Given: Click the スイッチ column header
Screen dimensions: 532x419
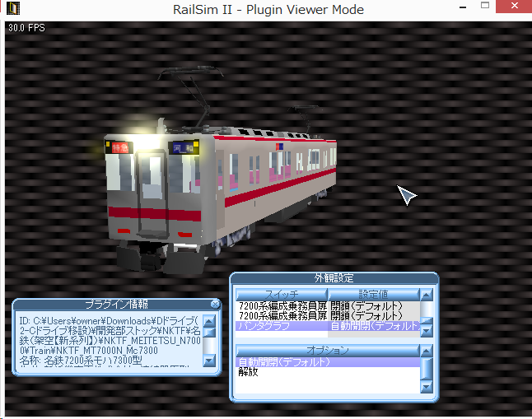Looking at the screenshot, I should point(282,294).
